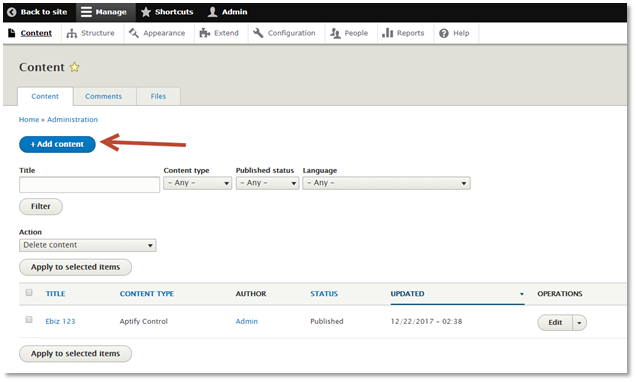Click the lower Apply to selected items button

point(75,354)
